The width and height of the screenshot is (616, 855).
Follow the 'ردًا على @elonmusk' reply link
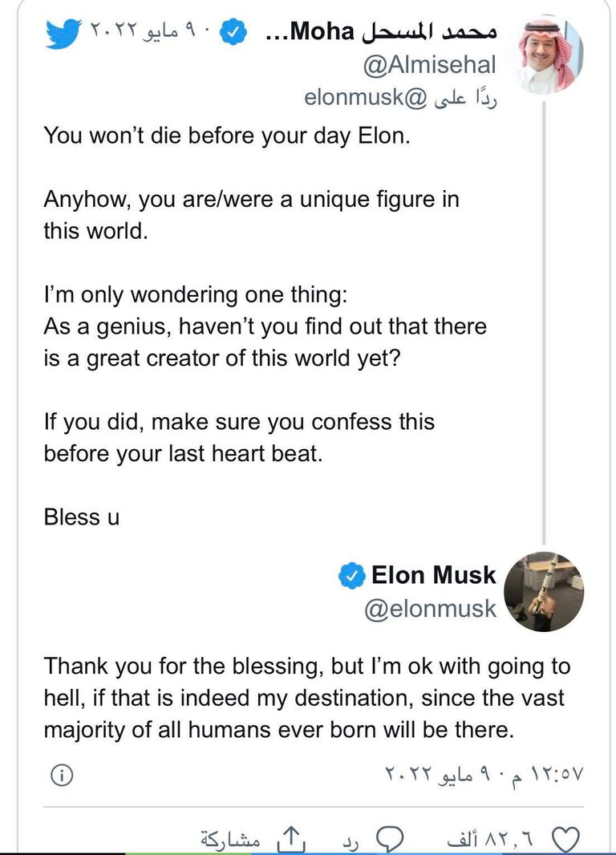point(400,98)
